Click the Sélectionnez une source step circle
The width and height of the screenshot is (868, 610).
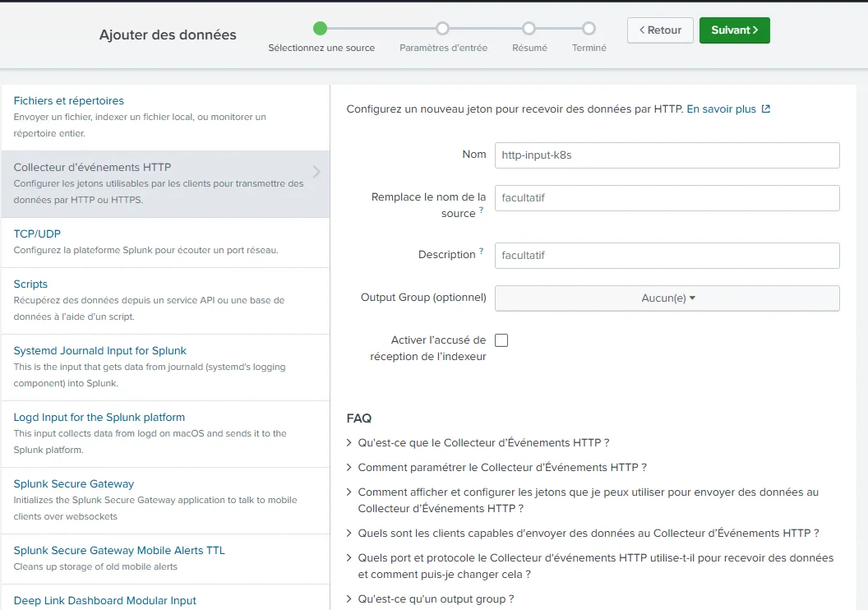point(320,28)
